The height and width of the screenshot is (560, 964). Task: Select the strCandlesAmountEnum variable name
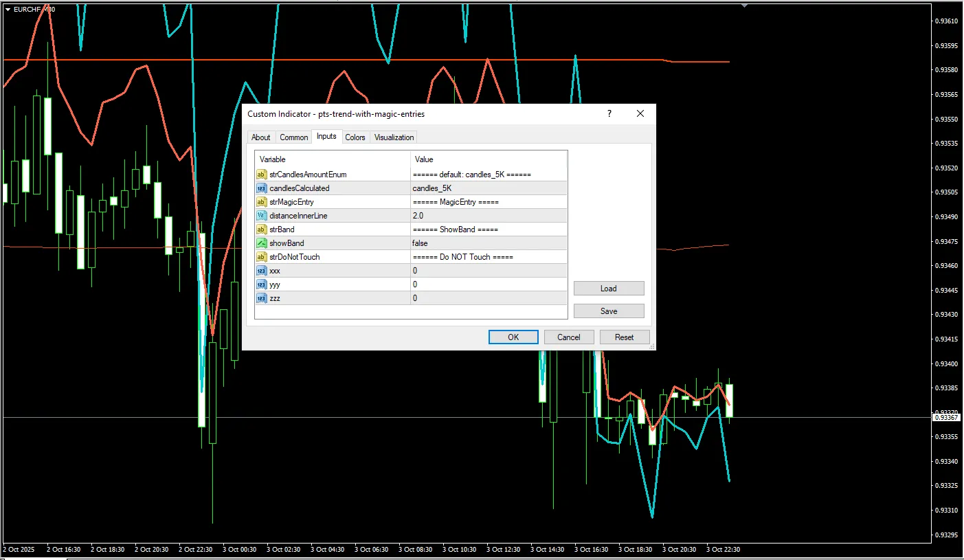(x=308, y=175)
